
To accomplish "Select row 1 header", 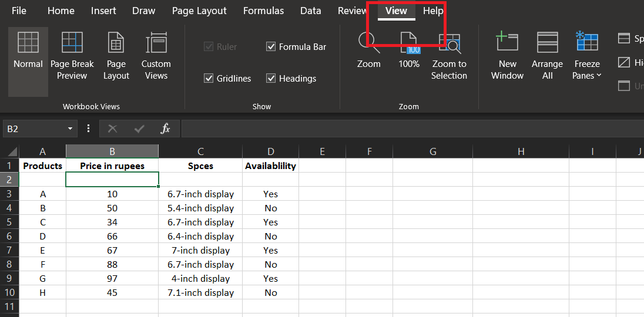I will [x=9, y=166].
